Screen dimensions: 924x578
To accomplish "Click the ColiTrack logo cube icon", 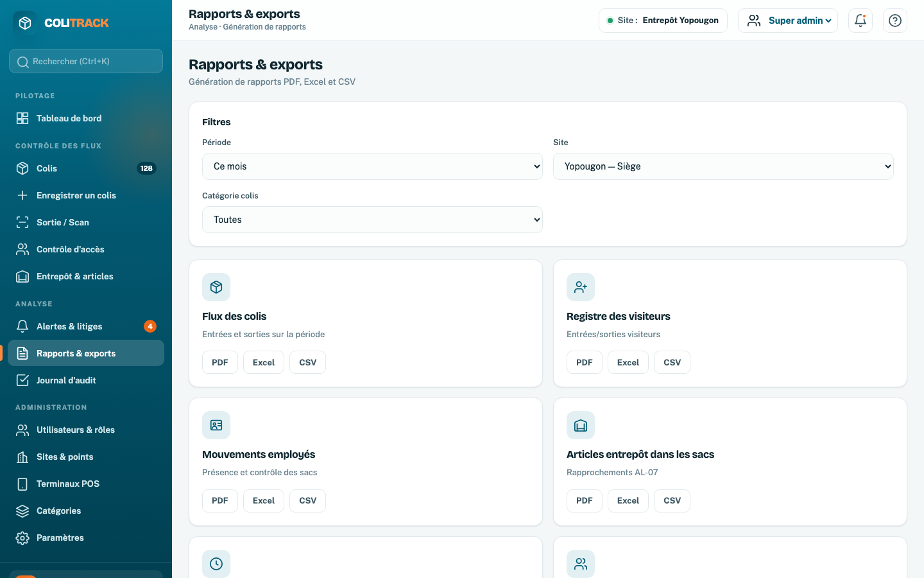I will click(25, 23).
